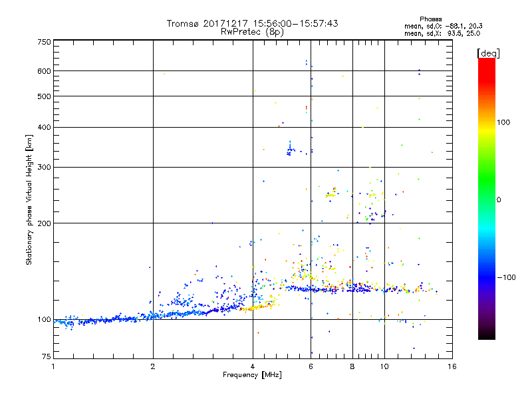
Task: Click the 'Phases' header text
Action: click(430, 19)
